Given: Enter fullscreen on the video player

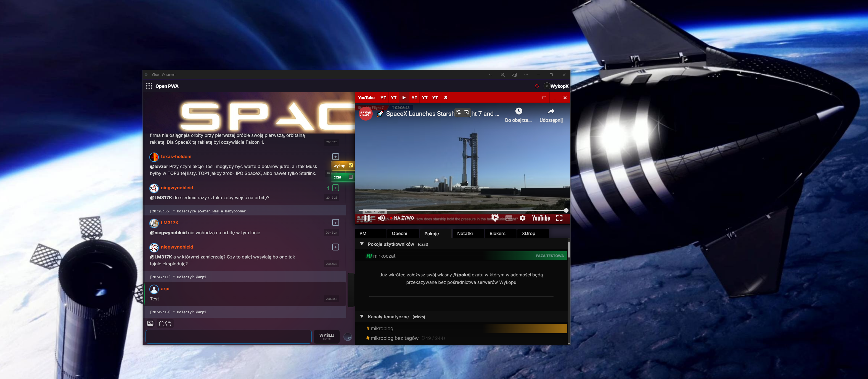Looking at the screenshot, I should coord(559,218).
